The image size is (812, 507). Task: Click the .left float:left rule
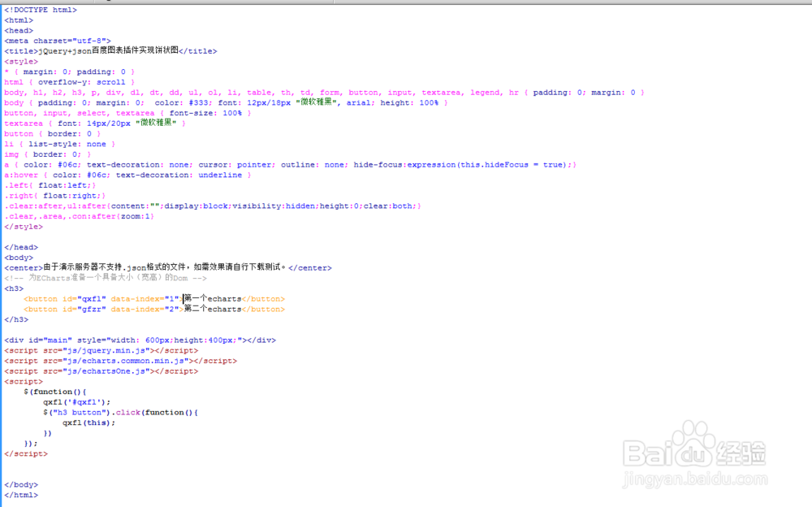50,185
